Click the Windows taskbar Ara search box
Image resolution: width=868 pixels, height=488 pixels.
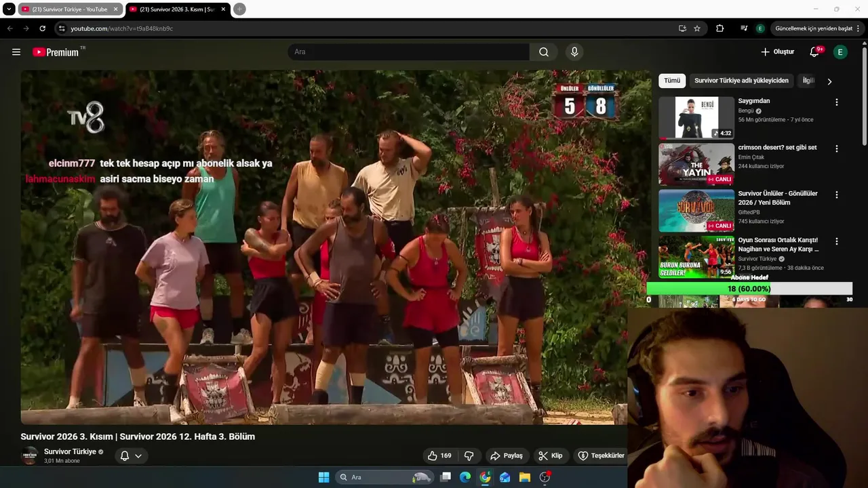(x=385, y=477)
